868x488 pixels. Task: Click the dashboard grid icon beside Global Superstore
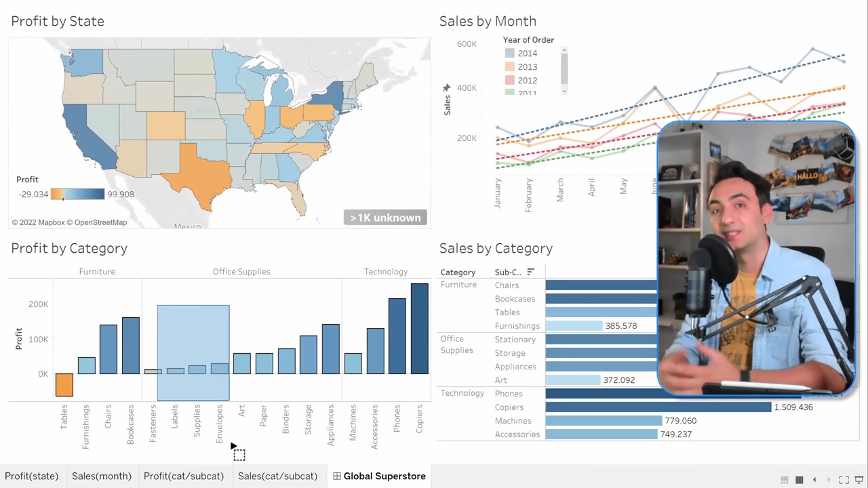pyautogui.click(x=336, y=476)
